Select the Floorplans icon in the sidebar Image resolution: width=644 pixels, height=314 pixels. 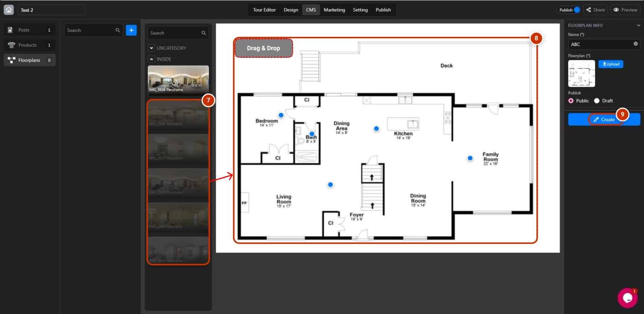[11, 60]
